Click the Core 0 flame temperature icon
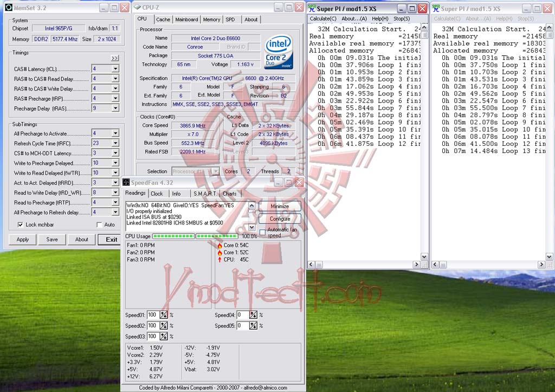555x392 pixels. point(220,246)
